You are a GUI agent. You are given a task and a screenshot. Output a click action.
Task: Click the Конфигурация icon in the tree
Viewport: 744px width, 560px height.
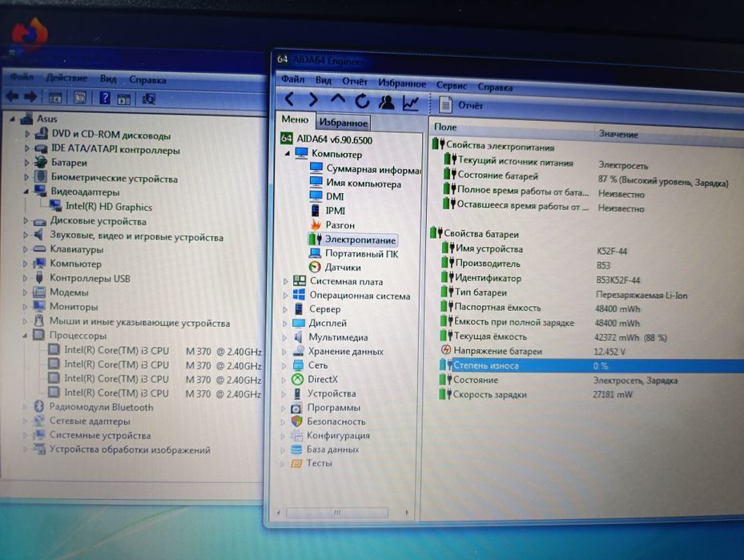(296, 435)
